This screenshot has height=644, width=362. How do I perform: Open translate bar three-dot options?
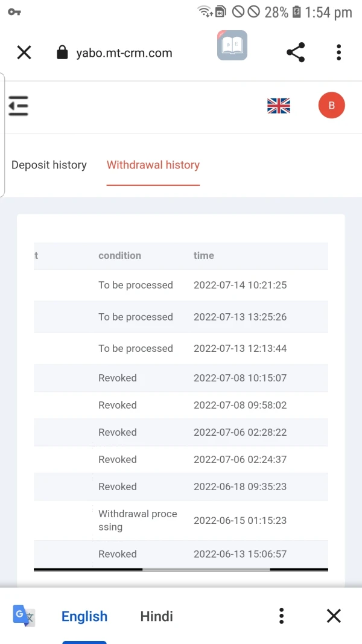pos(281,616)
